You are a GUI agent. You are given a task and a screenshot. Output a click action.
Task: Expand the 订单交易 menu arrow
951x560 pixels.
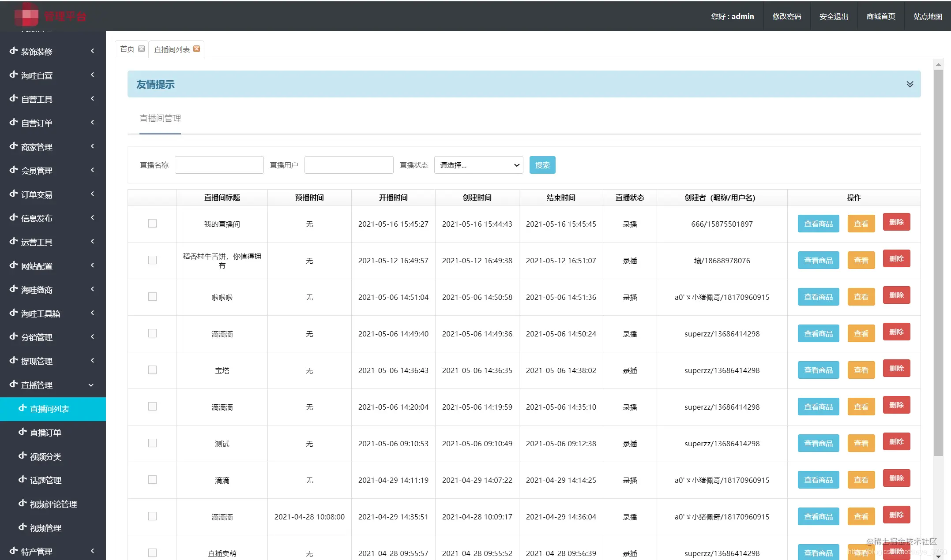coord(92,194)
